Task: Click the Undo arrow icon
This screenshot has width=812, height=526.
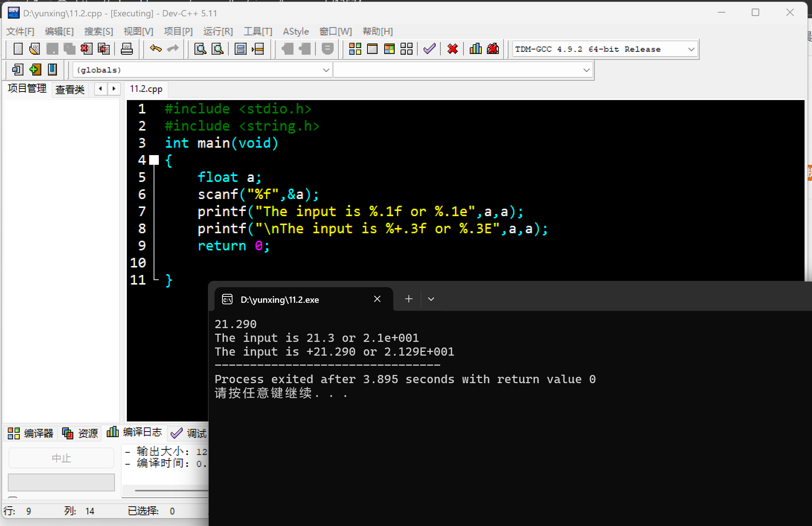Action: [155, 49]
